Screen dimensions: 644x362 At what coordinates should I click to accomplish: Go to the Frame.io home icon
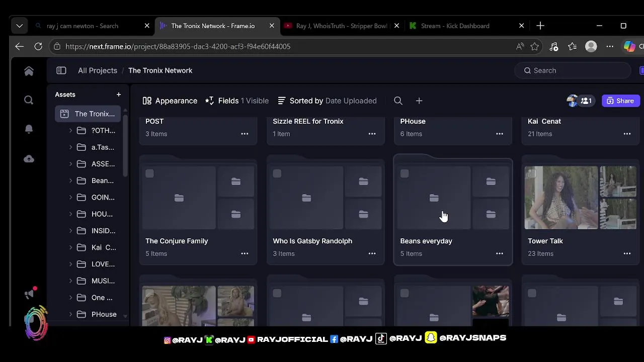pyautogui.click(x=29, y=71)
